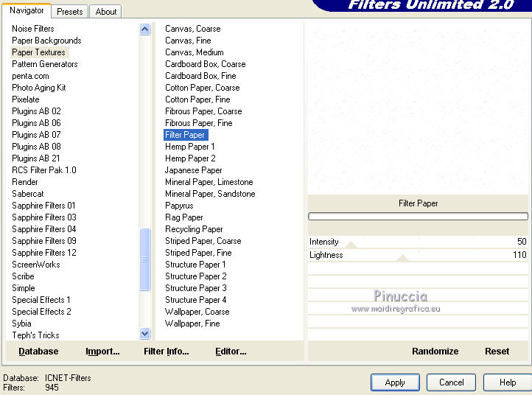Open the Import... dialog

(x=102, y=352)
